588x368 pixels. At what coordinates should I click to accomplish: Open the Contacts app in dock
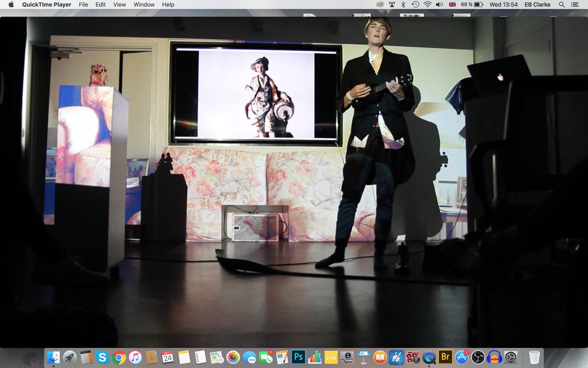(x=151, y=357)
